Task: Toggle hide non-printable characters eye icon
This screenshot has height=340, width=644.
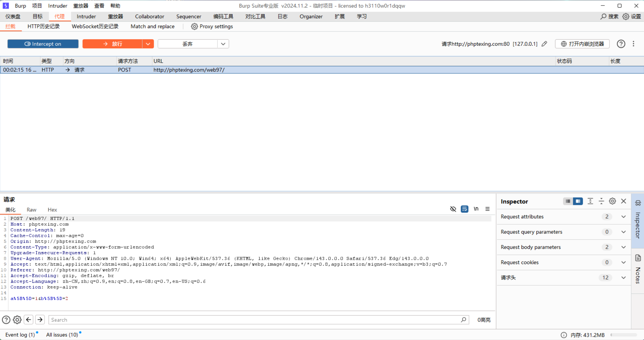Action: (453, 209)
